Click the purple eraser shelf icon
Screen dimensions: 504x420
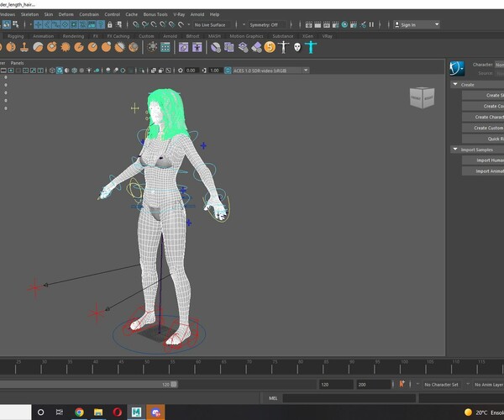[256, 47]
